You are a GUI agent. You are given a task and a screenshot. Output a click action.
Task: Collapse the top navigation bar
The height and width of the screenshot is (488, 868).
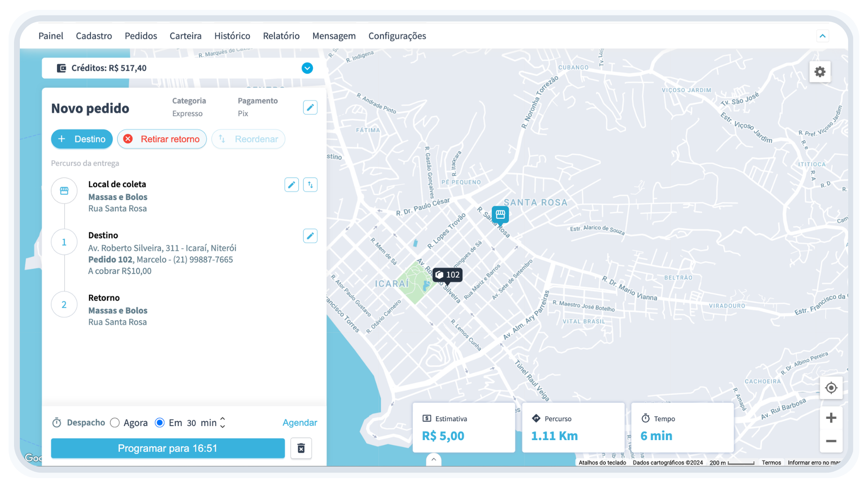tap(823, 36)
